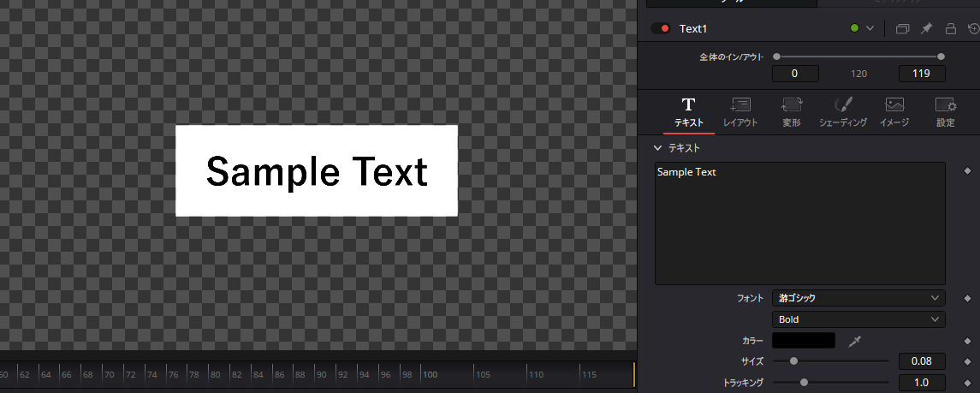Switch to the レイアウト tab
980x393 pixels.
coord(740,112)
